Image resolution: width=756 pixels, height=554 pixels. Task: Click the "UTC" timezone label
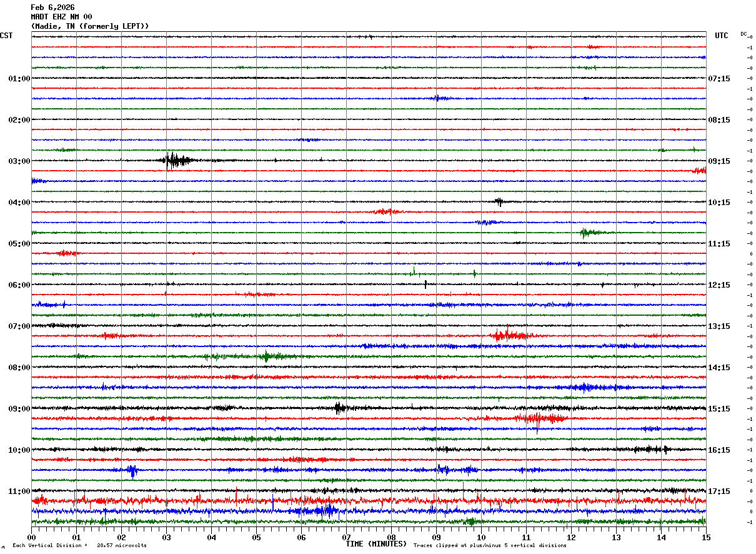pos(722,36)
